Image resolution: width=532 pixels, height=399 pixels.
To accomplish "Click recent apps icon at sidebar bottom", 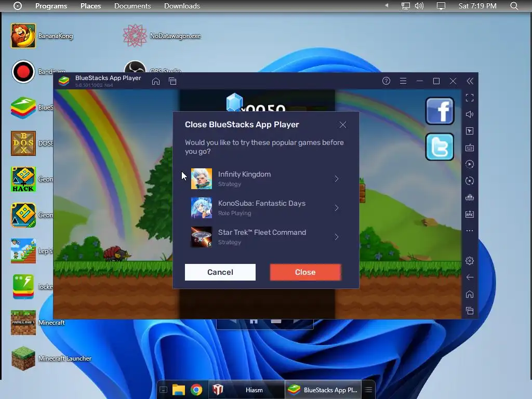I will (x=470, y=311).
